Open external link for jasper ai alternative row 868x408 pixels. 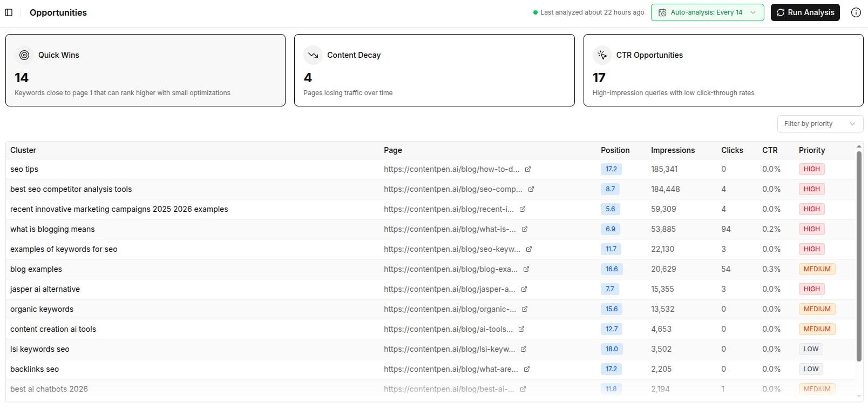point(524,289)
